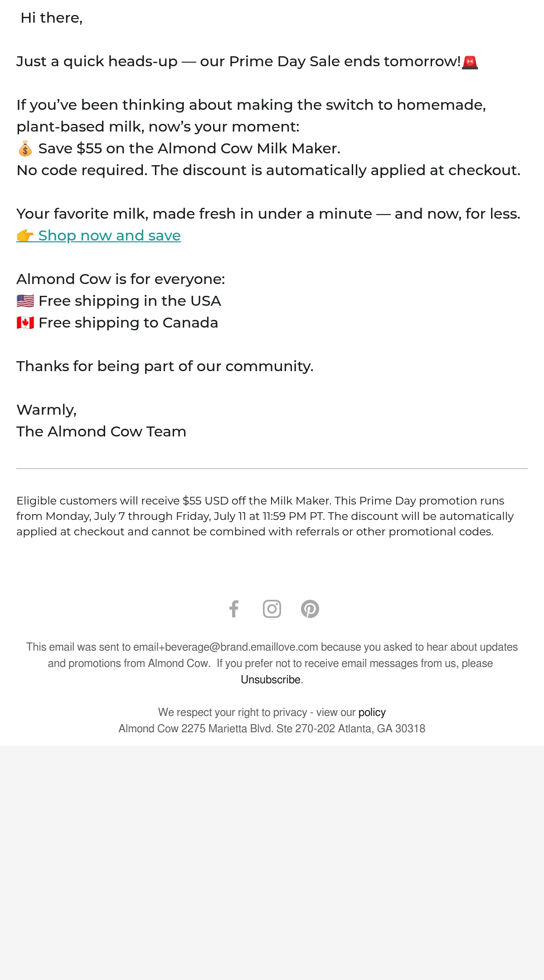Open the privacy policy link
Image resolution: width=544 pixels, height=980 pixels.
coord(372,712)
